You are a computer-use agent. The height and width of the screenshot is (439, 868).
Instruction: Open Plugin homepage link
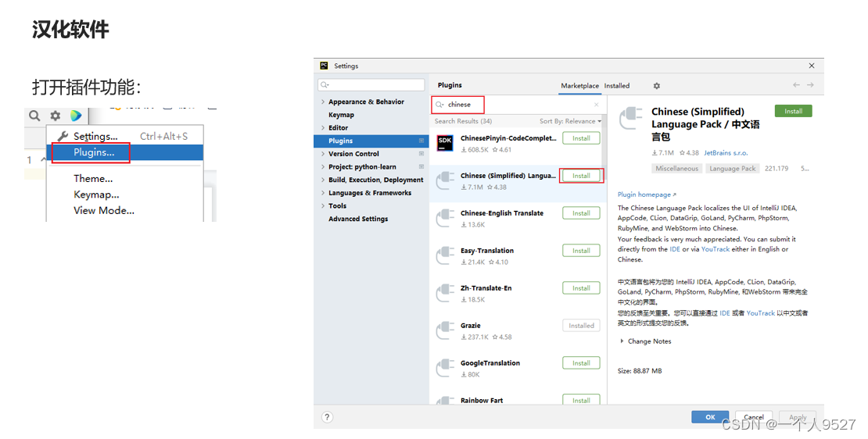click(647, 195)
